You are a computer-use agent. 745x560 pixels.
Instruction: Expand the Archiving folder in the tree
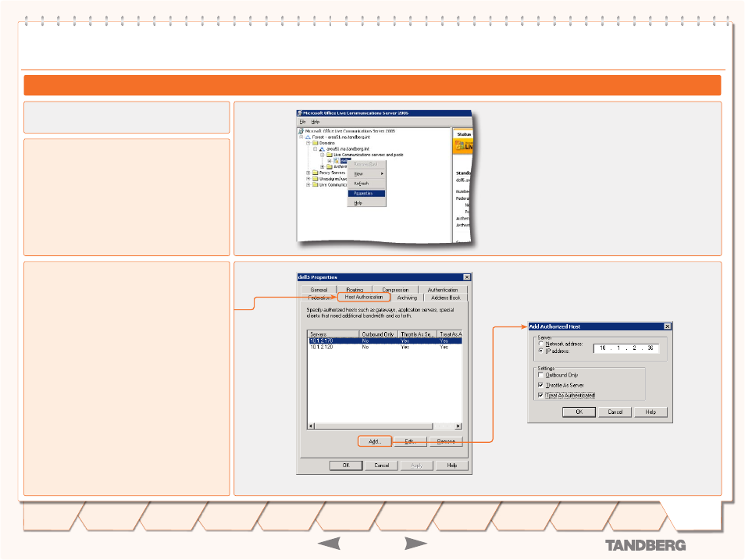pos(323,167)
